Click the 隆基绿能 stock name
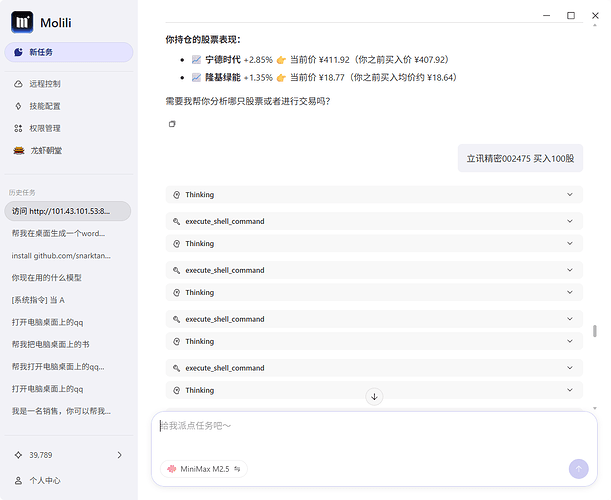This screenshot has height=500, width=611. pyautogui.click(x=223, y=78)
